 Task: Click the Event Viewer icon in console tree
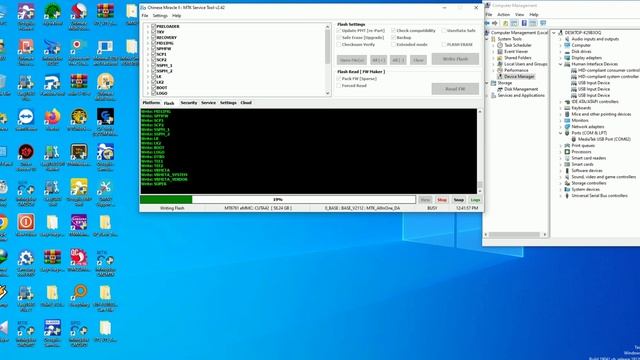point(500,51)
